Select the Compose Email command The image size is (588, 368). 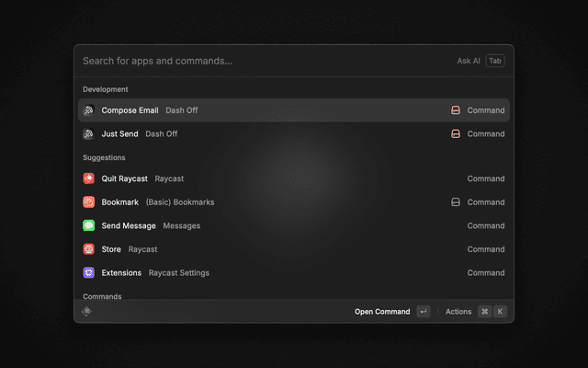click(130, 110)
